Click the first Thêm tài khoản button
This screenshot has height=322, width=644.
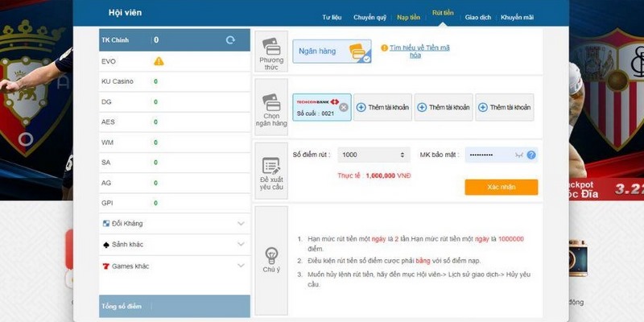pos(382,107)
